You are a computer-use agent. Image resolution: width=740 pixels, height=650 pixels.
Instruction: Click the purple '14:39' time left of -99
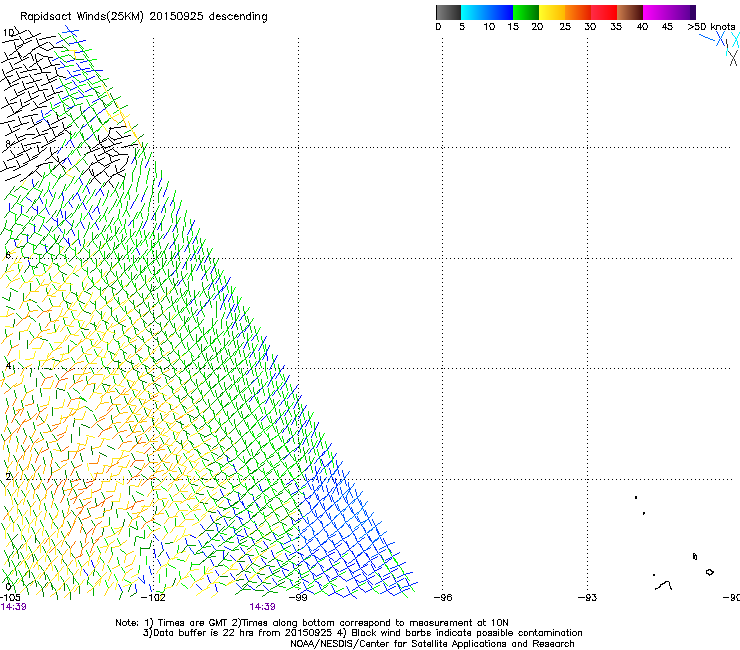point(262,607)
